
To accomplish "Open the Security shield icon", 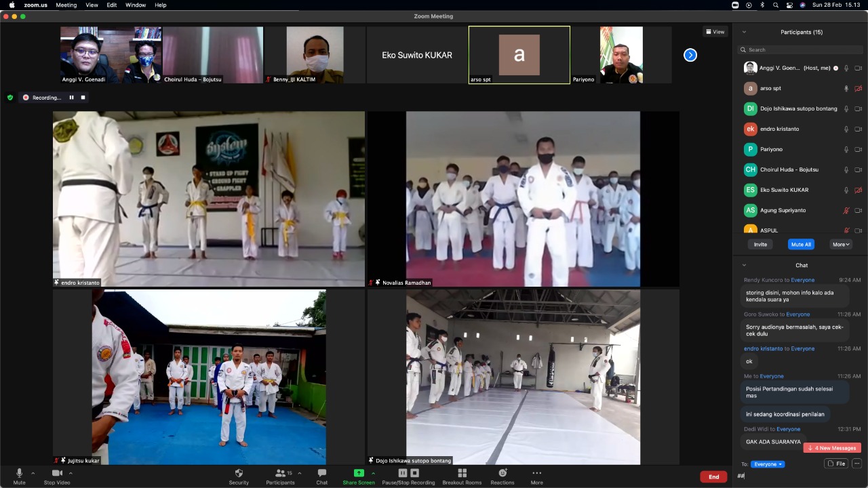I will tap(239, 473).
